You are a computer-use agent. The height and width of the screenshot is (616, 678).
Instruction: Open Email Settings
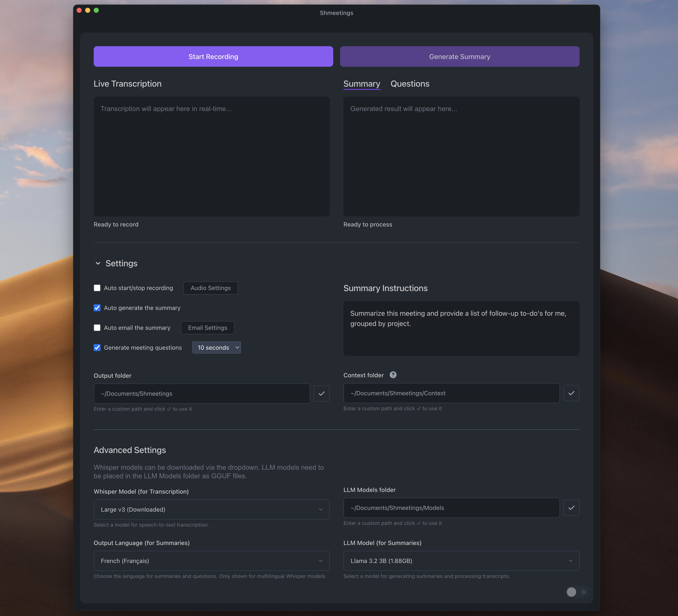(x=207, y=327)
